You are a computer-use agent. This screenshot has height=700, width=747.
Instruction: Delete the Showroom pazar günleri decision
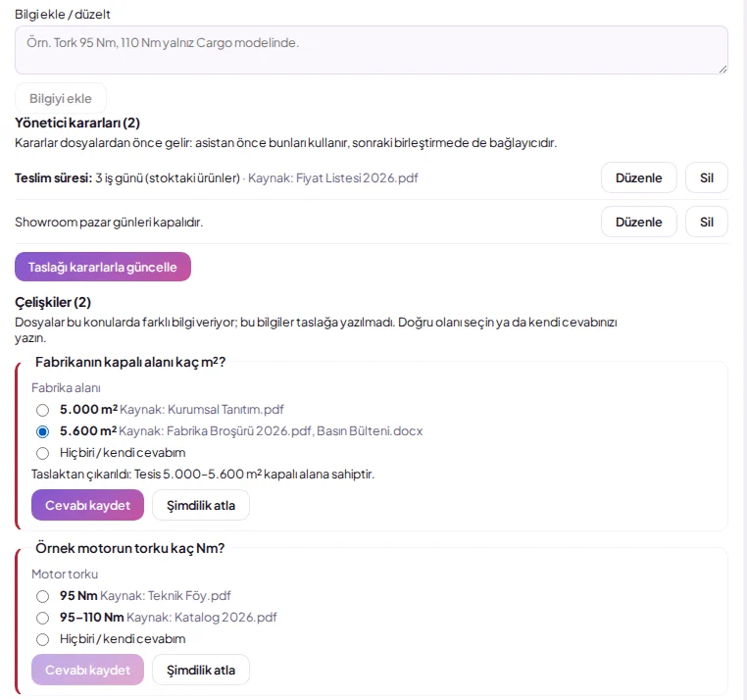pyautogui.click(x=707, y=222)
